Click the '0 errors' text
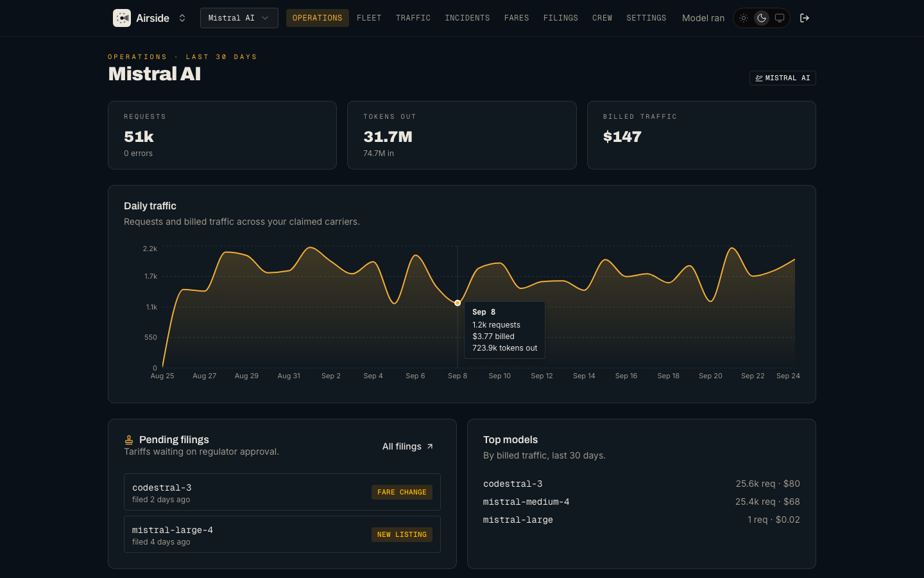 click(138, 153)
